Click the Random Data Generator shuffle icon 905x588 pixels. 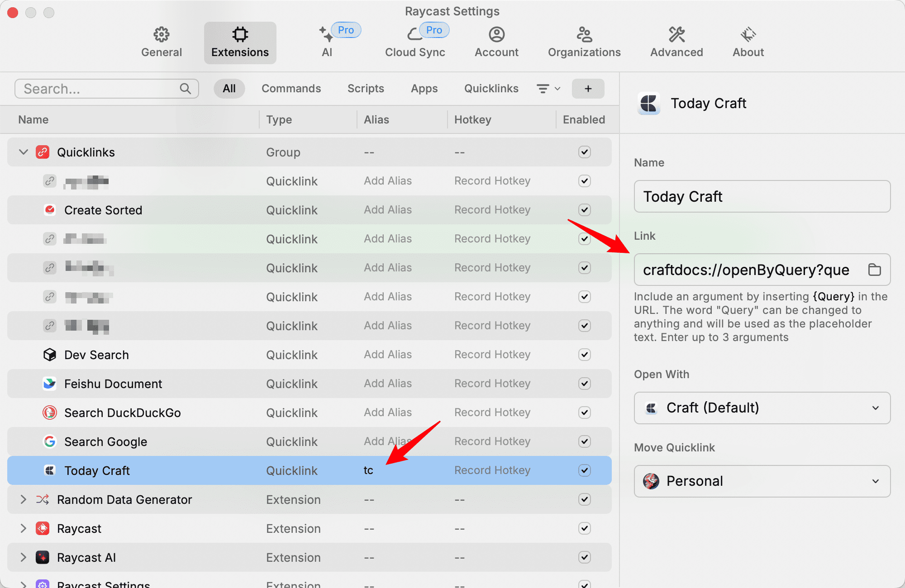click(x=43, y=499)
